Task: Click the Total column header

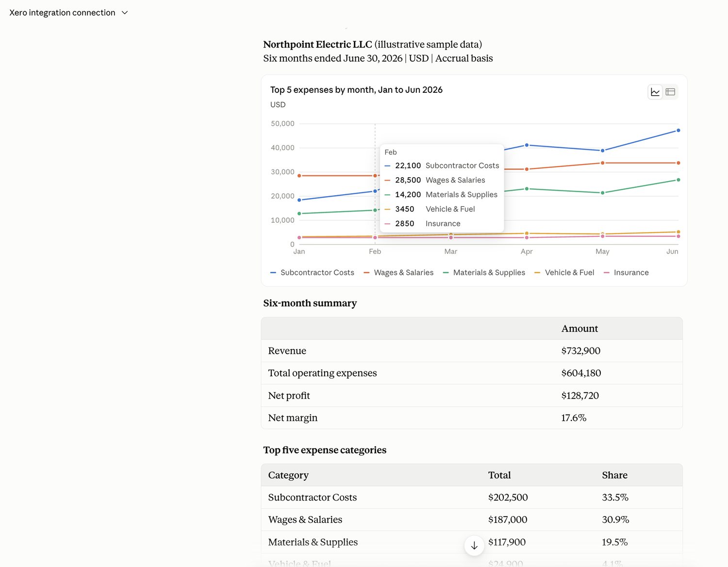Action: tap(499, 475)
